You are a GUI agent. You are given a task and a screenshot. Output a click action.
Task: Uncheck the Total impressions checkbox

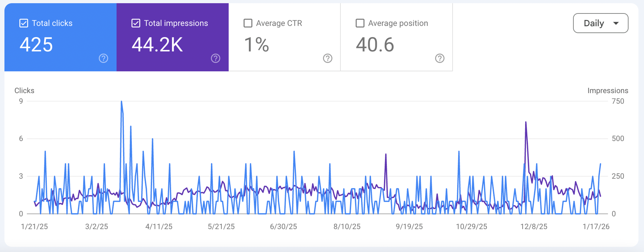click(136, 23)
